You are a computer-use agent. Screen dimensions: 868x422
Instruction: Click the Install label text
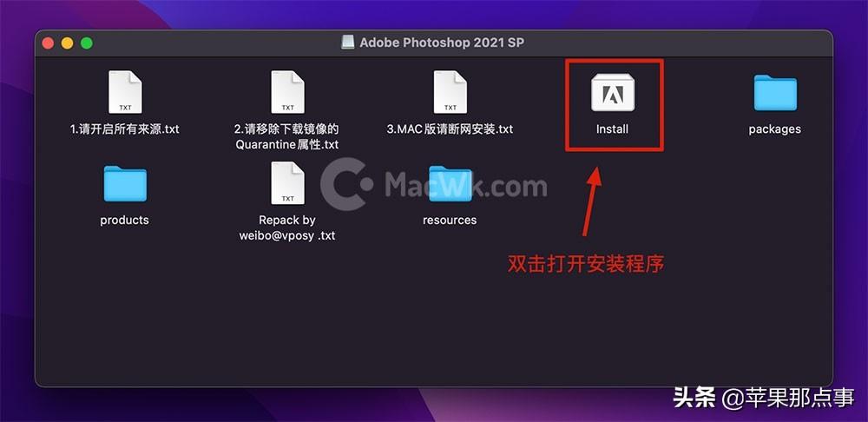(x=612, y=129)
